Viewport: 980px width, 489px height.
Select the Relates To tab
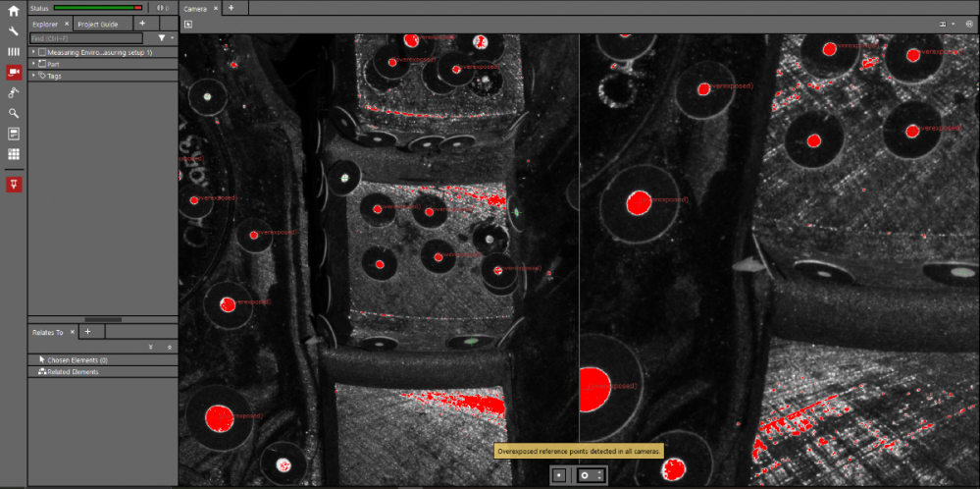(47, 333)
